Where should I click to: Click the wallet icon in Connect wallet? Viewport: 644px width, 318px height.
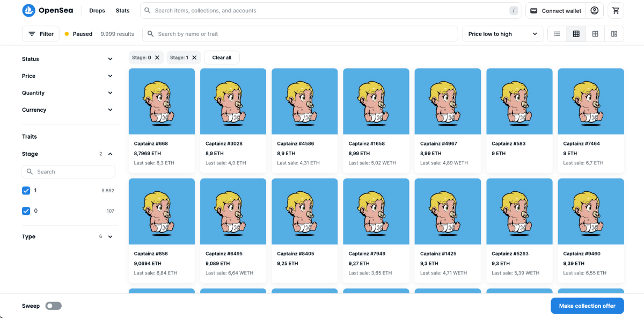[x=534, y=11]
